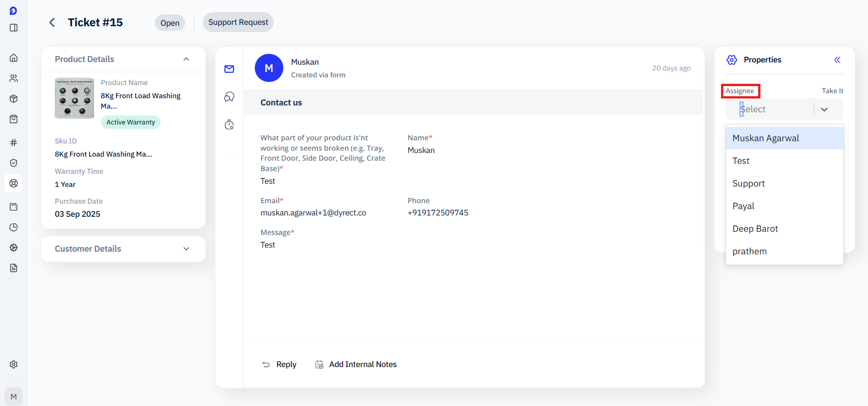868x406 pixels.
Task: Click the Take It link
Action: (832, 91)
